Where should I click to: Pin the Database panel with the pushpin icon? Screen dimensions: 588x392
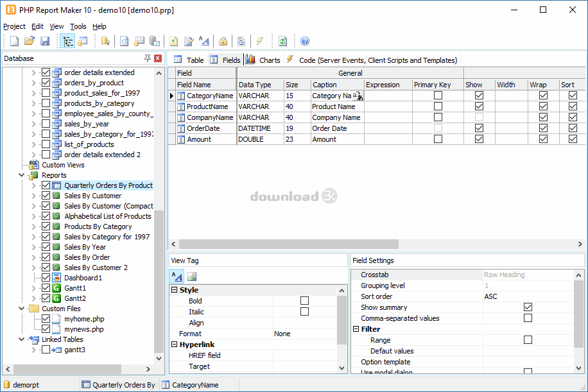[148, 58]
